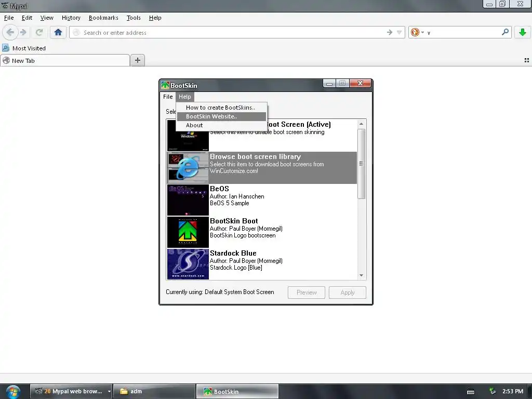Click Stardock Logo [Blue] description
The width and height of the screenshot is (532, 399).
point(236,268)
